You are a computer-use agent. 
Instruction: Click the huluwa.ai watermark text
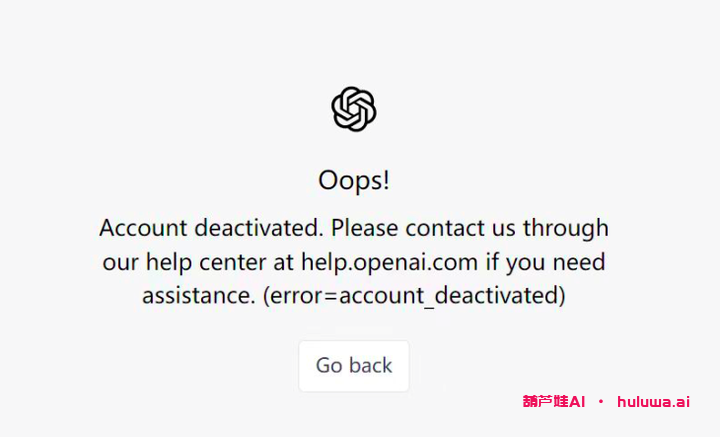(653, 402)
